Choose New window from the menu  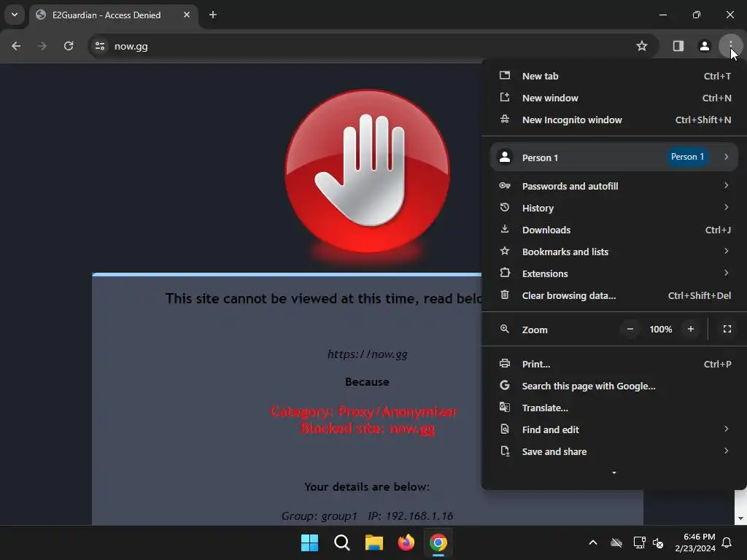click(x=614, y=98)
